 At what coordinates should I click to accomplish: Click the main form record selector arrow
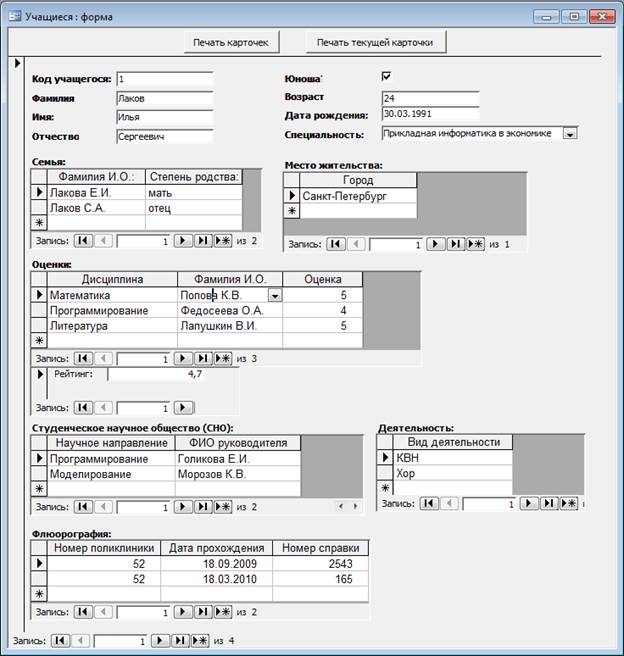point(17,63)
